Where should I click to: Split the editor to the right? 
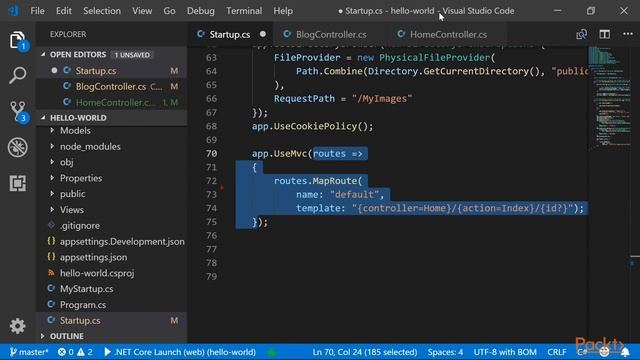point(605,34)
